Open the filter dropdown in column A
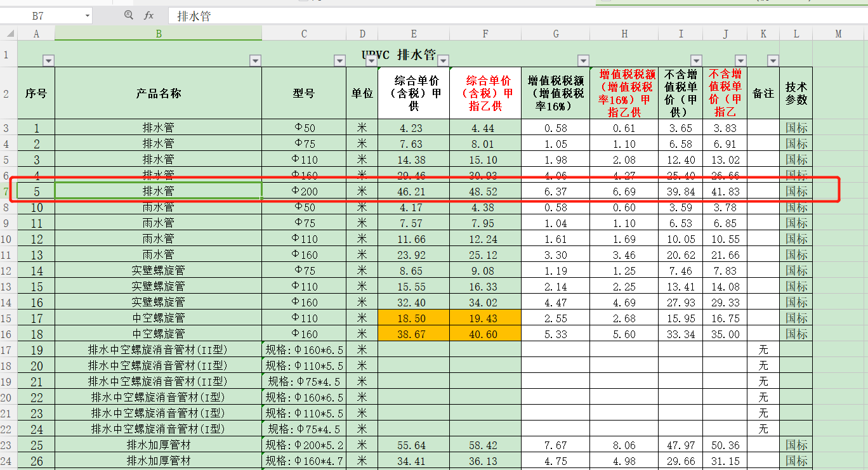Screen dimensions: 868x470 48,61
